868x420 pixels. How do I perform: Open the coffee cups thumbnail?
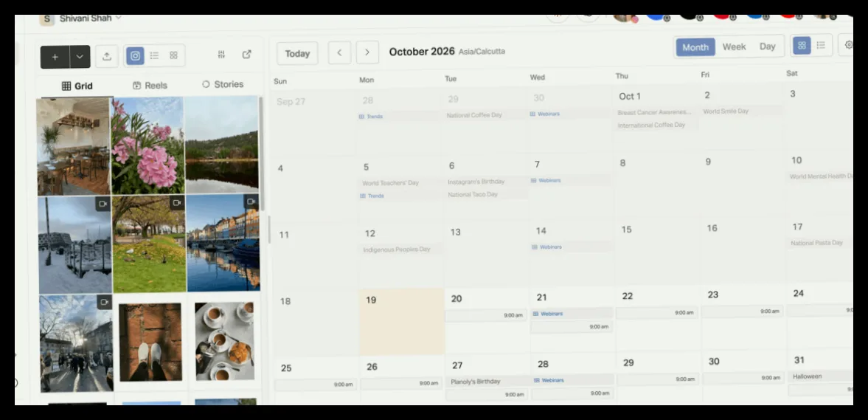click(225, 341)
